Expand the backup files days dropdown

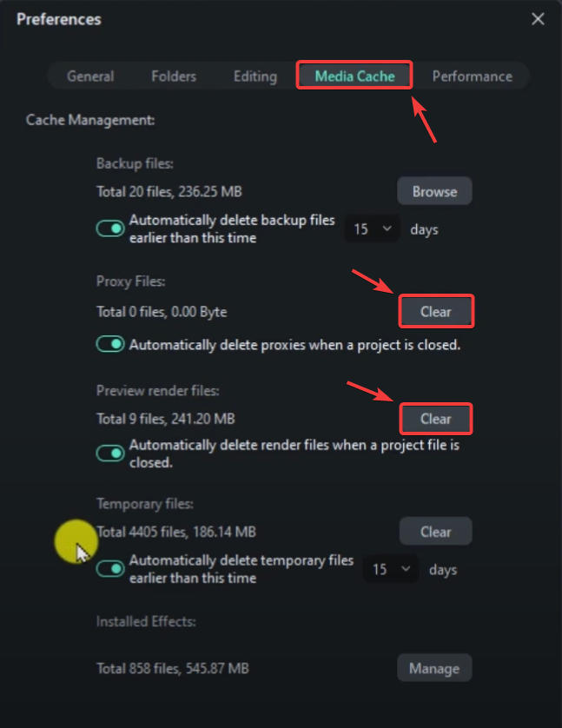(374, 229)
